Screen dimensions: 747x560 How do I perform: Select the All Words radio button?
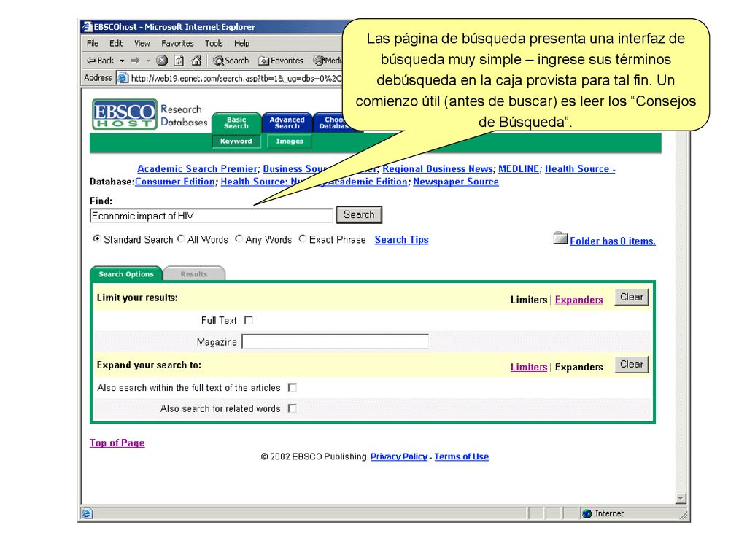click(181, 239)
